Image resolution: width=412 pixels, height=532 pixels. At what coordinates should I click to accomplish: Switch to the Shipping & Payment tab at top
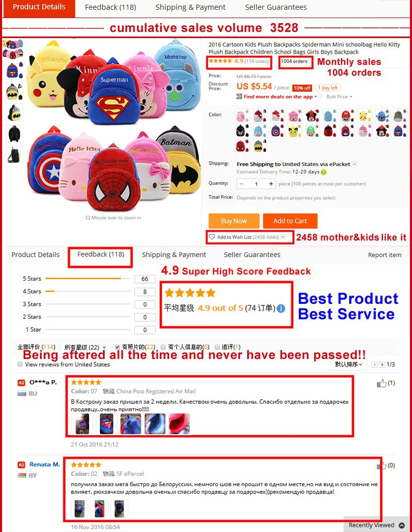tap(191, 7)
